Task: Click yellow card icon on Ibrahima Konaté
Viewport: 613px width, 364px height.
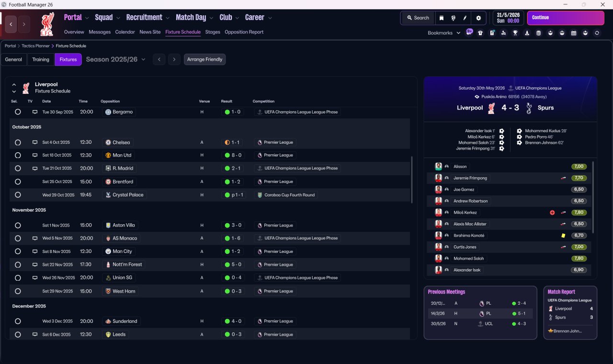Action: tap(564, 236)
